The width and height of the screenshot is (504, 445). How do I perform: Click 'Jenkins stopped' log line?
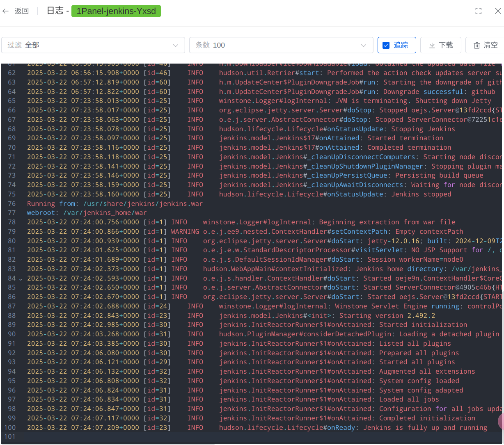pyautogui.click(x=239, y=194)
